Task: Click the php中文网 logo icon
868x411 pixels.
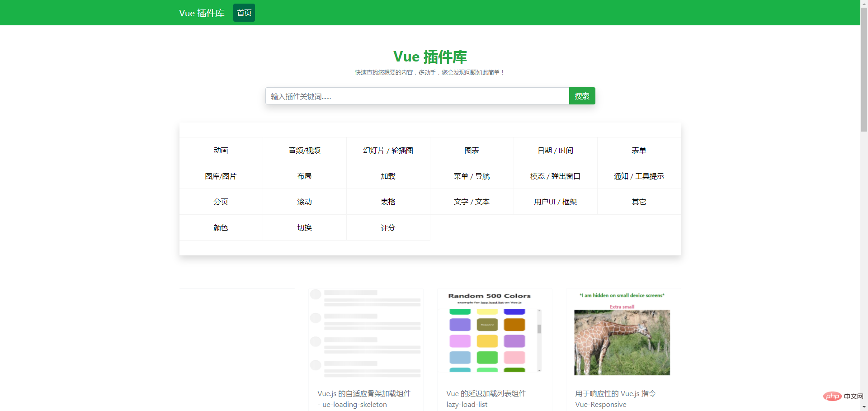Action: [x=832, y=396]
